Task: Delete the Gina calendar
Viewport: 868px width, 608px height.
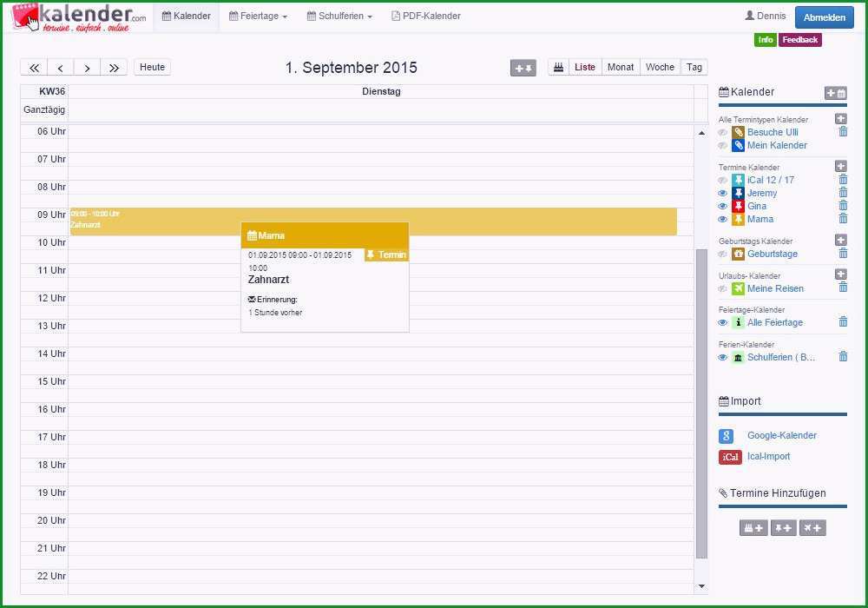Action: pyautogui.click(x=843, y=206)
